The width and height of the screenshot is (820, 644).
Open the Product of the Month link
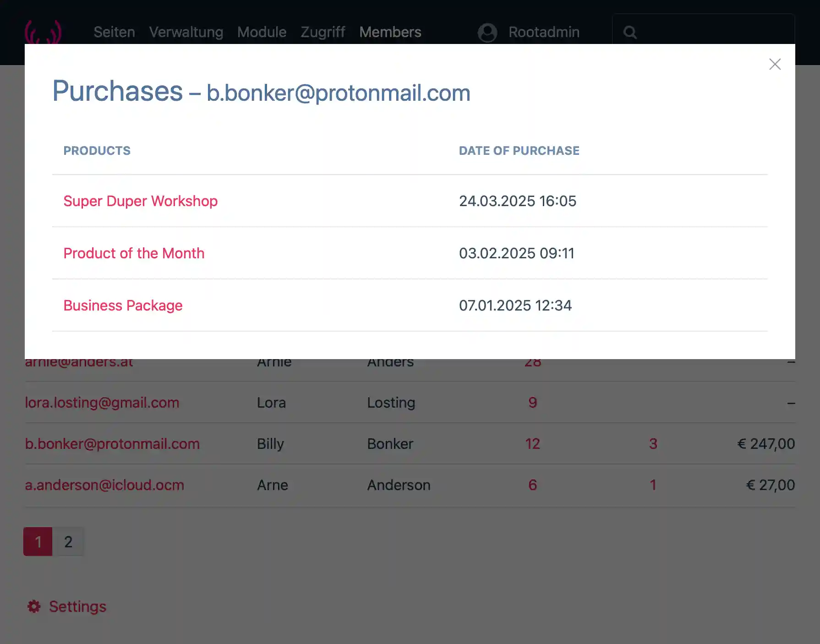(134, 253)
